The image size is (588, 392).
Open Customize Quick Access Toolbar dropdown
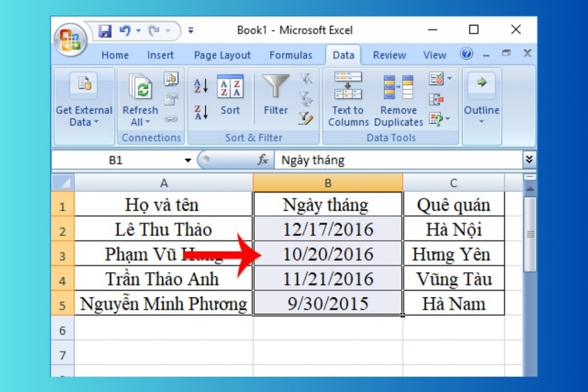point(191,31)
